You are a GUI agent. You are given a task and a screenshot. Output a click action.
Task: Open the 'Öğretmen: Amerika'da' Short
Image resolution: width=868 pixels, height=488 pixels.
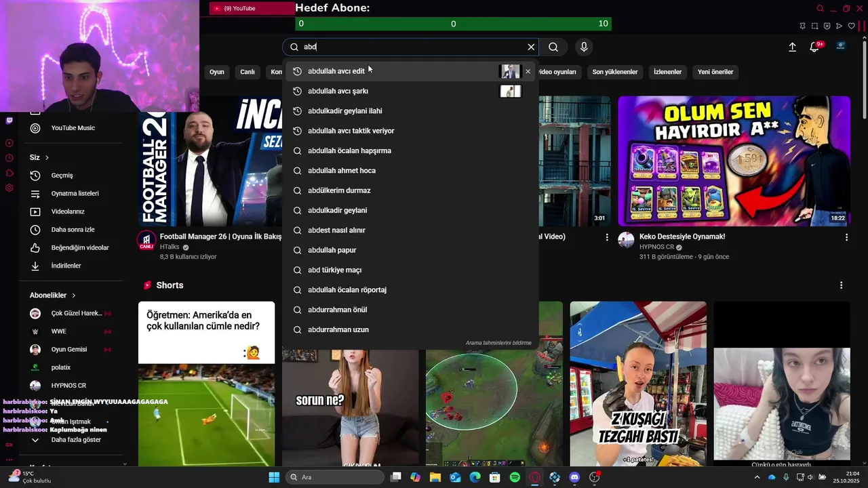(206, 384)
